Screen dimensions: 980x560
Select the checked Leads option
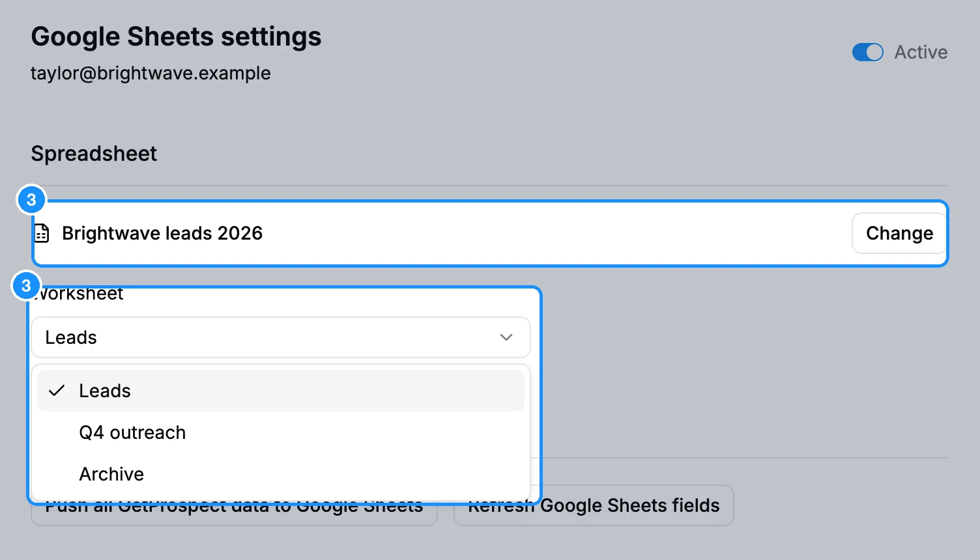click(281, 391)
